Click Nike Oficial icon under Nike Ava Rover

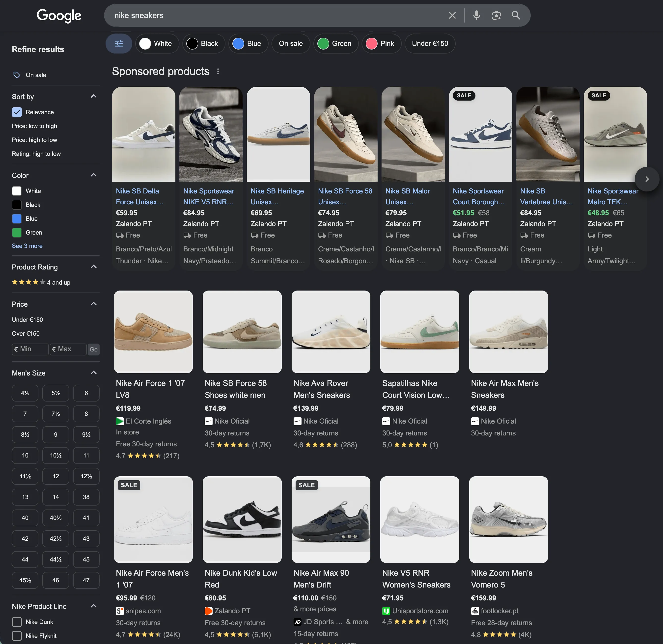click(297, 421)
